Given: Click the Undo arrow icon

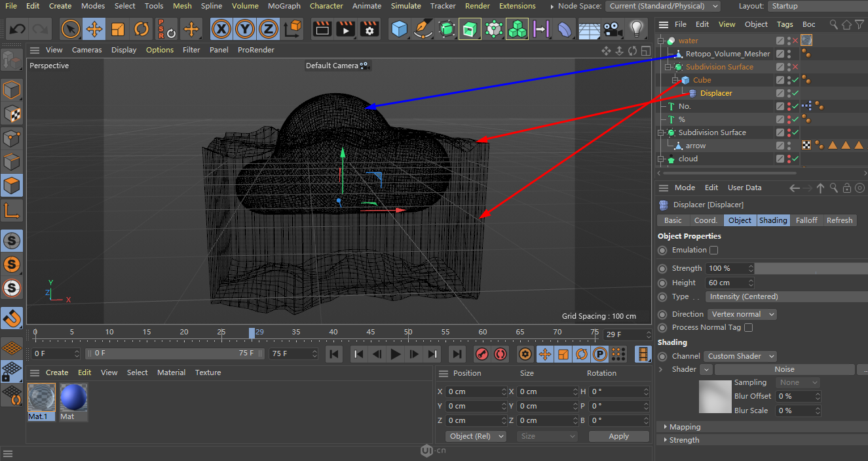Looking at the screenshot, I should click(18, 29).
